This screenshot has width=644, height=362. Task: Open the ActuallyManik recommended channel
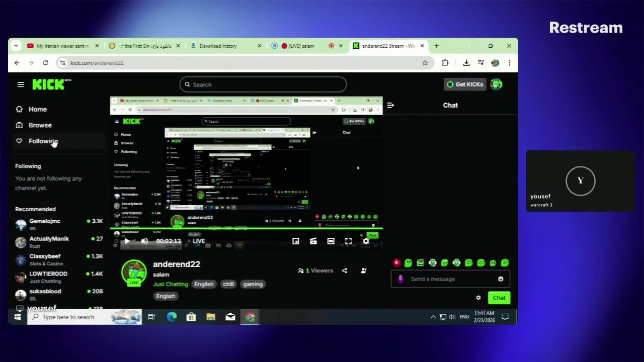pos(59,242)
